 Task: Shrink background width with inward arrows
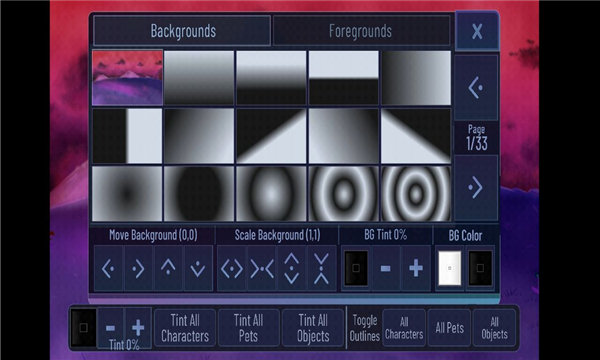262,269
